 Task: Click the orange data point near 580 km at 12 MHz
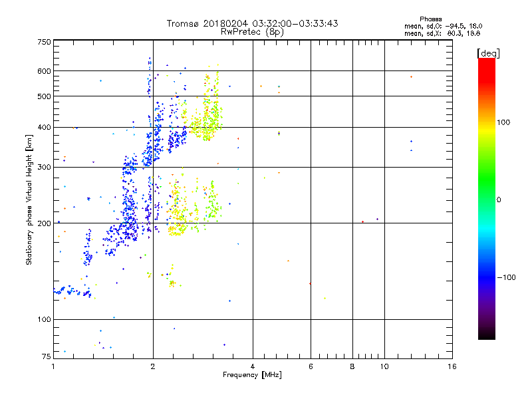point(411,77)
